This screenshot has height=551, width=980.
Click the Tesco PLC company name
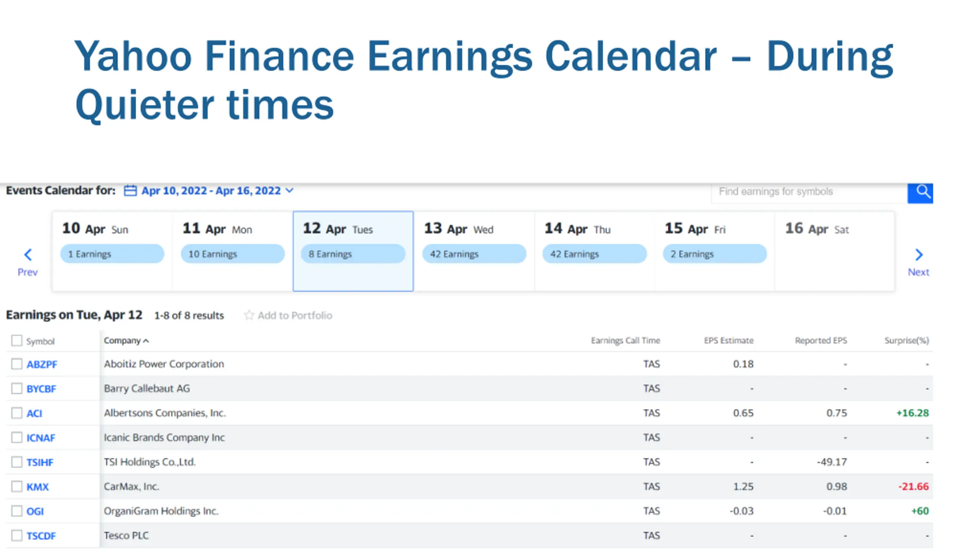tap(126, 535)
